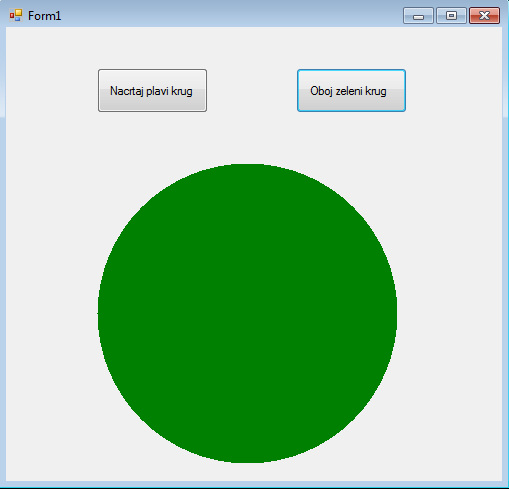509x489 pixels.
Task: Fill the green circle using its button
Action: click(x=351, y=90)
